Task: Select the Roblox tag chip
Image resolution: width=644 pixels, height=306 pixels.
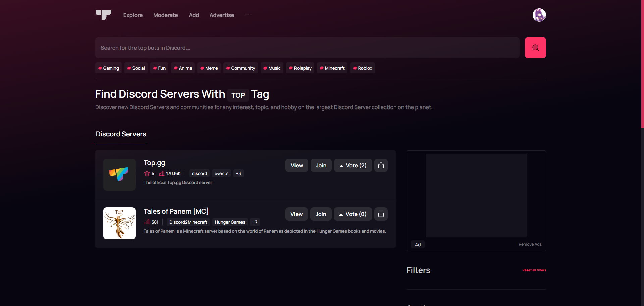Action: tap(363, 68)
